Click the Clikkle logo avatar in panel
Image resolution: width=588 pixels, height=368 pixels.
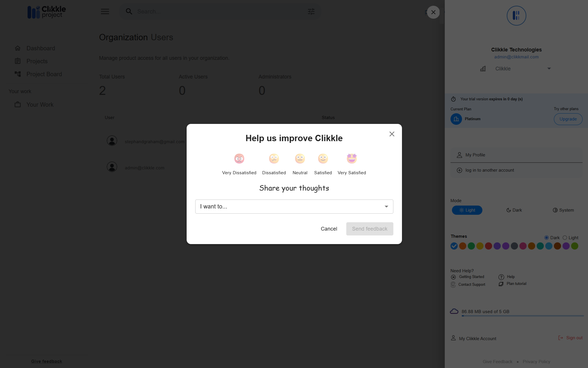(516, 16)
